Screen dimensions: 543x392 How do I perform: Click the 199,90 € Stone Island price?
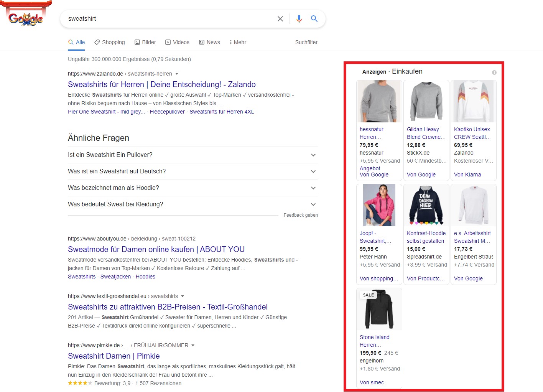(x=370, y=353)
